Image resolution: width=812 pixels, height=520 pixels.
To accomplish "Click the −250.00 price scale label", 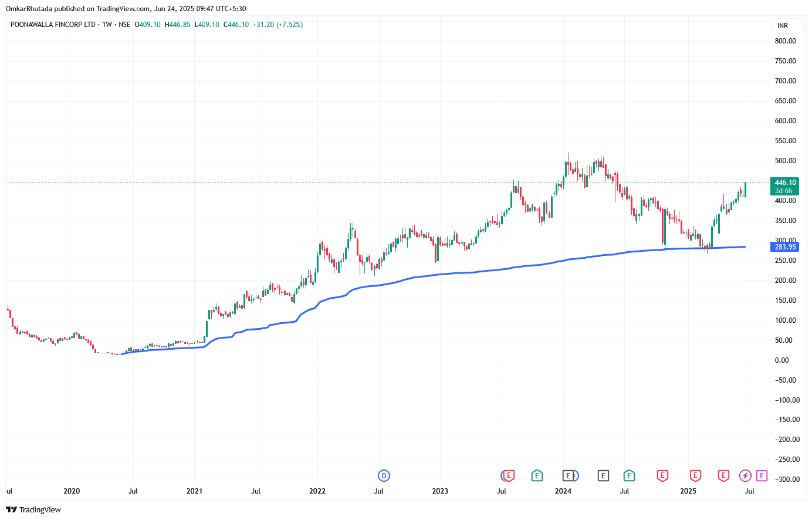I will pyautogui.click(x=787, y=460).
